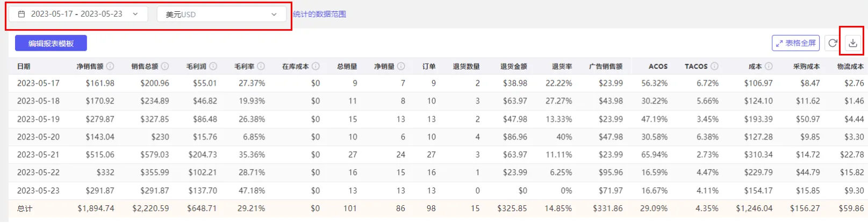Image resolution: width=868 pixels, height=223 pixels.
Task: Click total sales sum $2,220.59
Action: (x=150, y=208)
